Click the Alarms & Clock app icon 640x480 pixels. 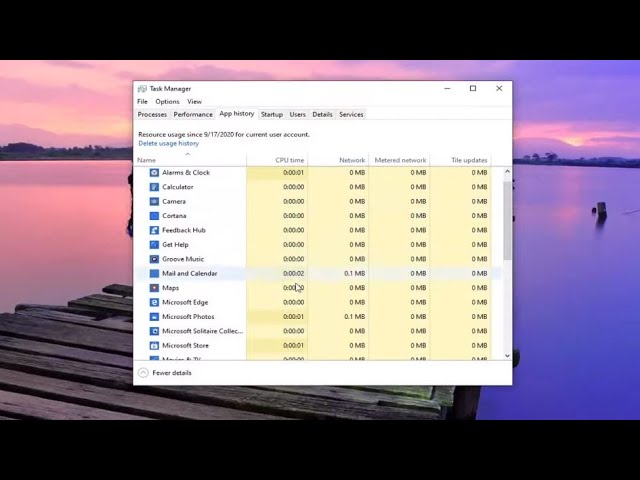(x=154, y=173)
